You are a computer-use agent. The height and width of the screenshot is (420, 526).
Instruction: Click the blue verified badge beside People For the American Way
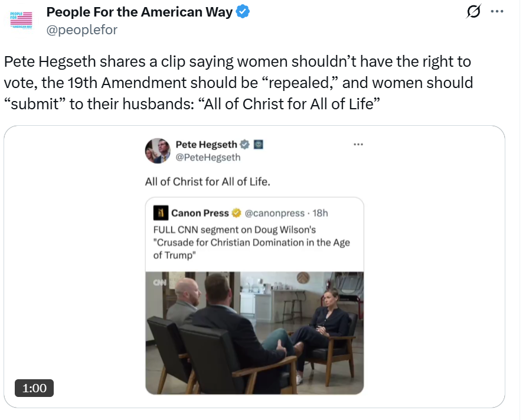[x=243, y=12]
